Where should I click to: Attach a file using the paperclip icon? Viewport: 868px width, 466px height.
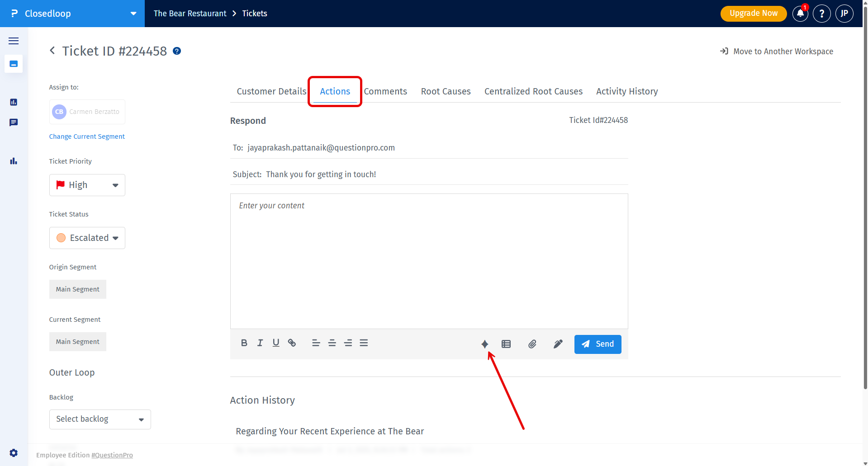point(532,344)
